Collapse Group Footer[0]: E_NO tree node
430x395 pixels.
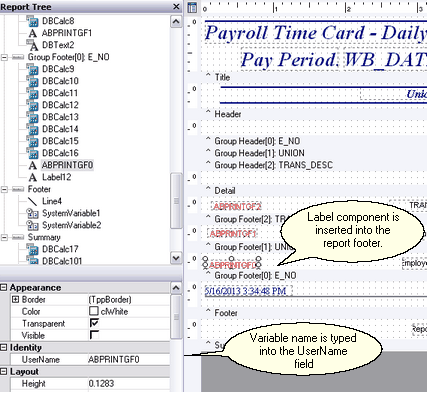tap(4, 57)
